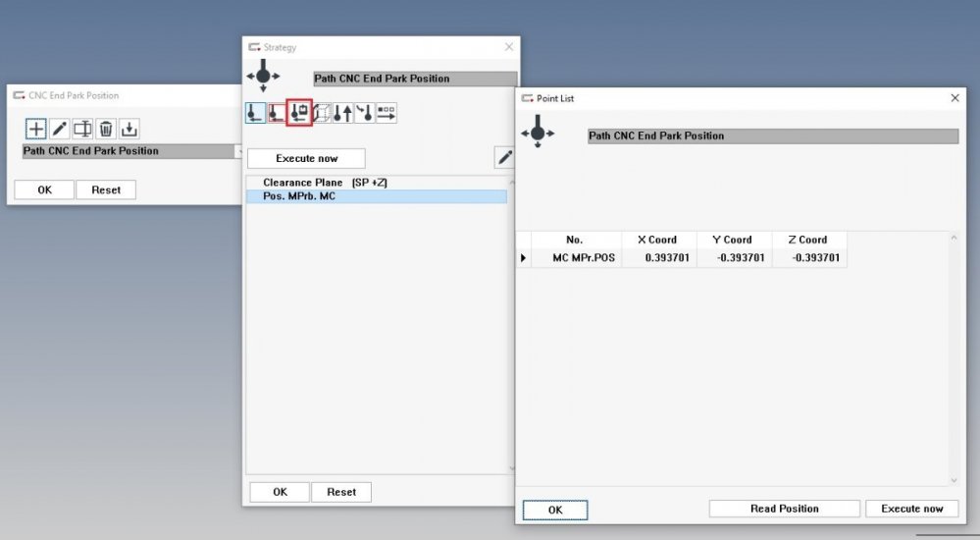Viewport: 980px width, 540px height.
Task: Click the Path name field in Point List window
Action: [x=773, y=135]
